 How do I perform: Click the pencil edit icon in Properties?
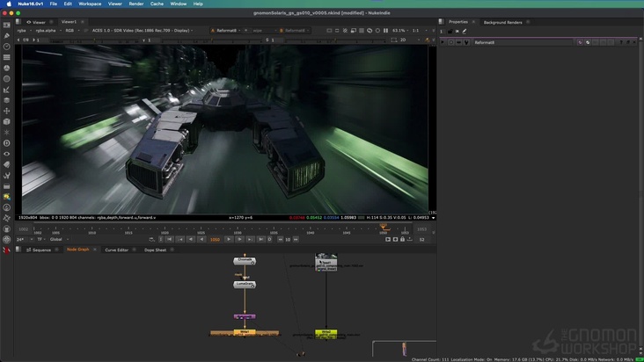465,31
